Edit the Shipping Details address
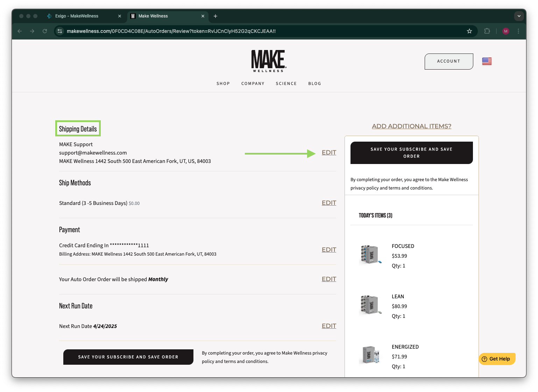The width and height of the screenshot is (538, 392). coord(329,152)
